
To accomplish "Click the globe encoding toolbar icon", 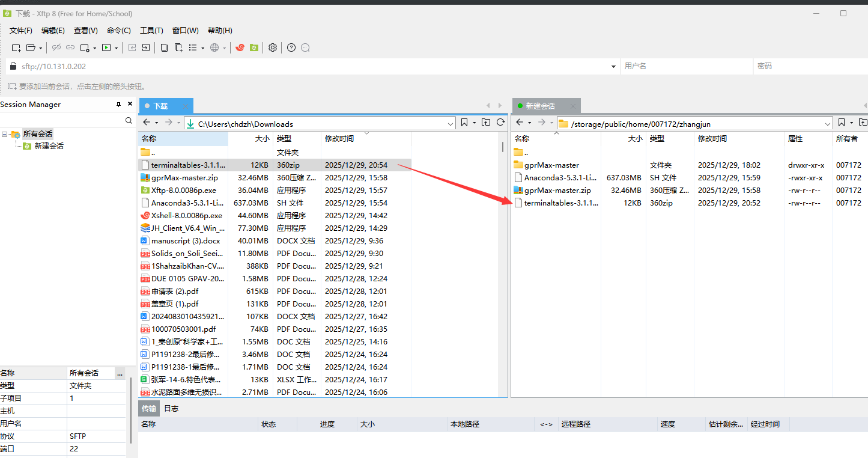I will click(x=214, y=47).
